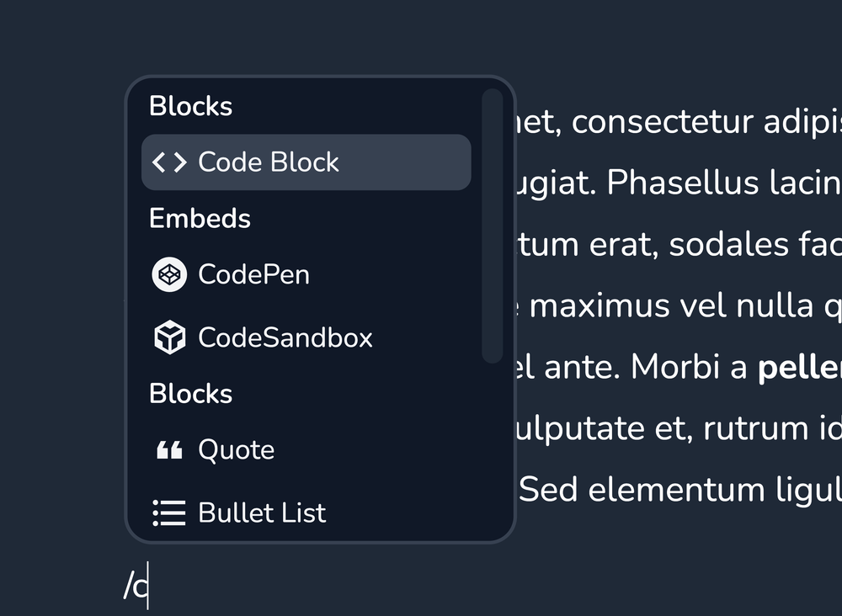
Task: Pick the Quote block option
Action: 306,450
